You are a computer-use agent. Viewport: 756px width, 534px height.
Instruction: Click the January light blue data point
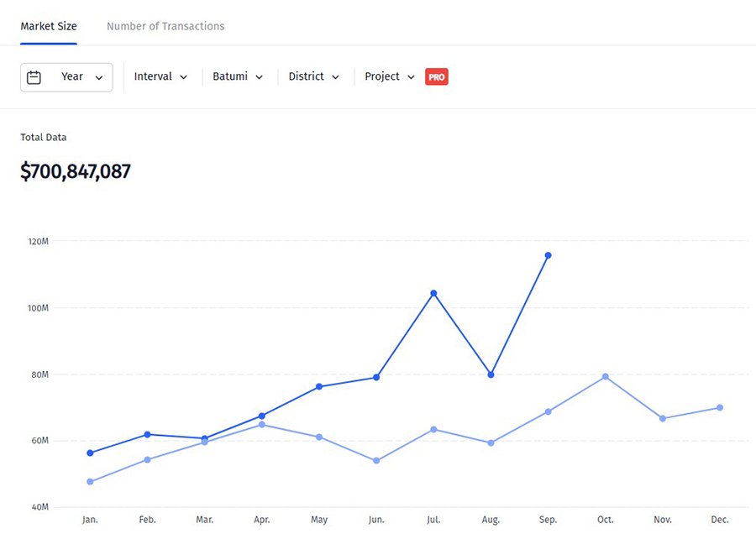90,482
